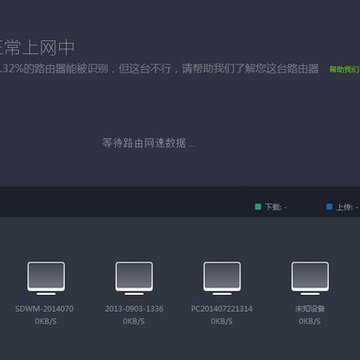Click the SDWM-2014070 device name

click(44, 309)
